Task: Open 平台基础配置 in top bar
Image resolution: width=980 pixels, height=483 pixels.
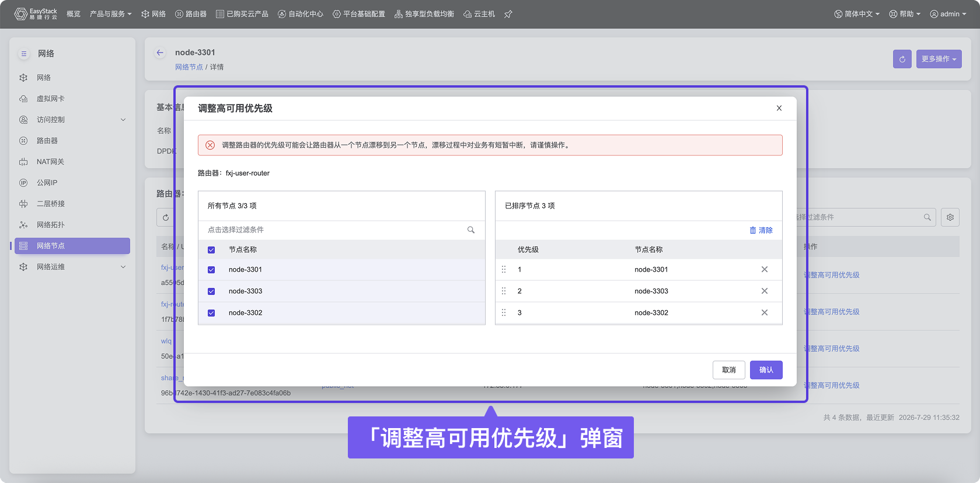Action: [x=359, y=14]
